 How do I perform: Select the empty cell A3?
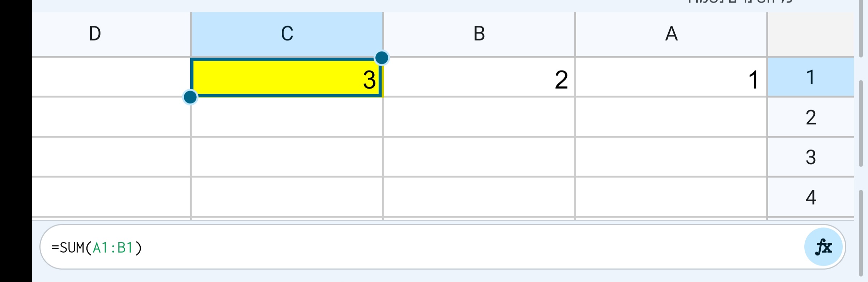coord(671,156)
